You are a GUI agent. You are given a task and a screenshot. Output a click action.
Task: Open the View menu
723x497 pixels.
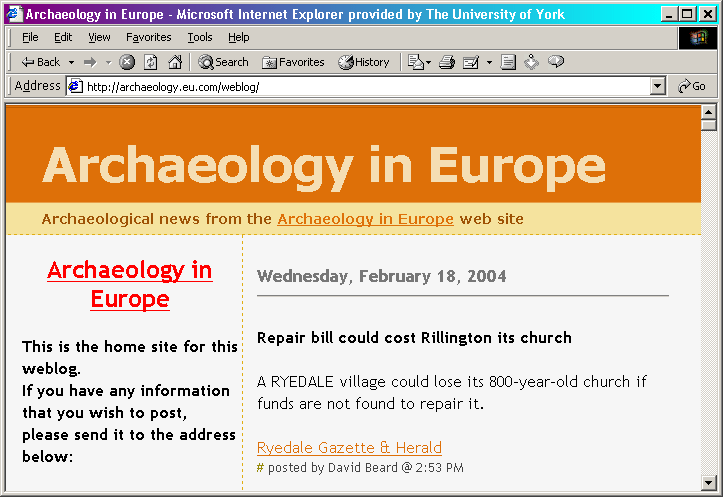[x=99, y=37]
